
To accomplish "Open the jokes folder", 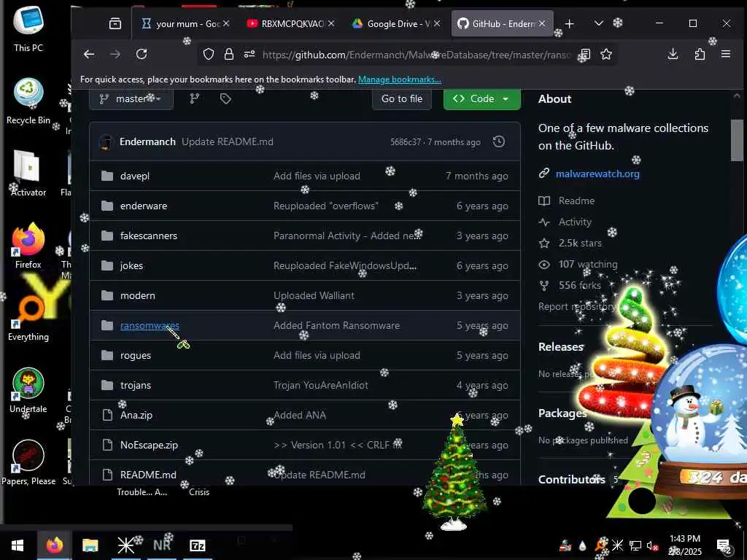I will (131, 265).
